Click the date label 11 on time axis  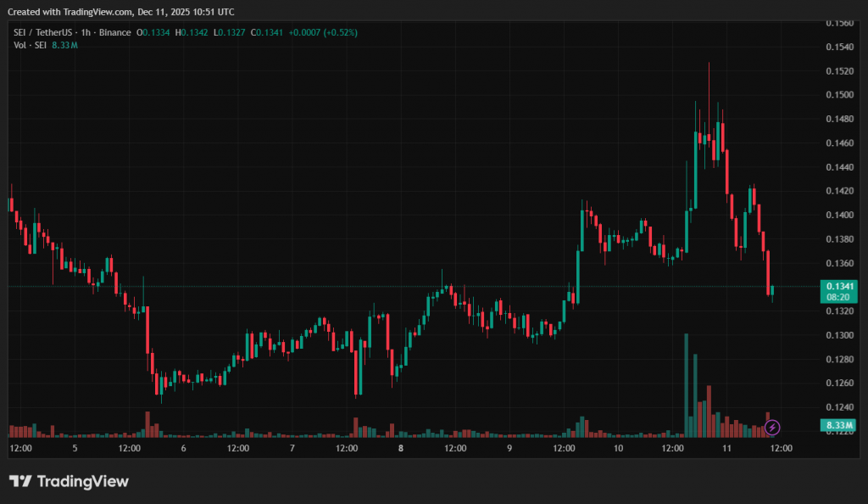726,448
